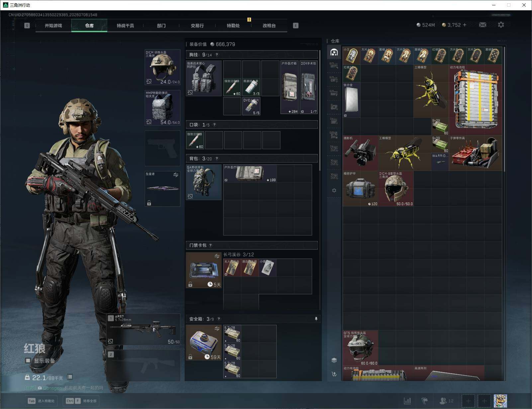
Task: Select the 动力电池组 item in warehouse
Action: click(x=476, y=100)
